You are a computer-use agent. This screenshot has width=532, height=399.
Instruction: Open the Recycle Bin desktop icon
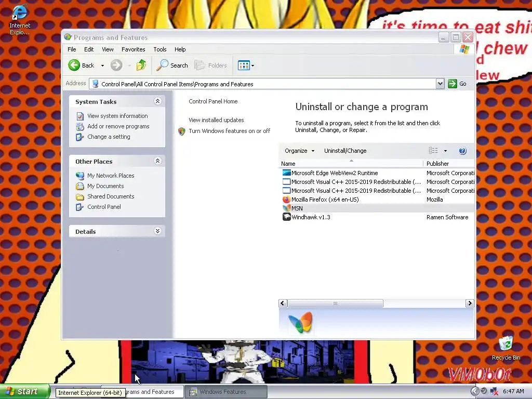coord(506,348)
